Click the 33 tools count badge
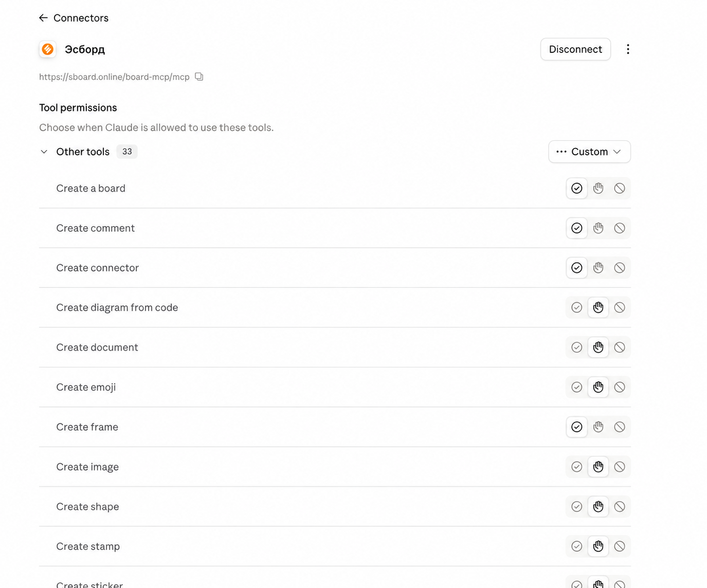This screenshot has height=588, width=707. [127, 152]
